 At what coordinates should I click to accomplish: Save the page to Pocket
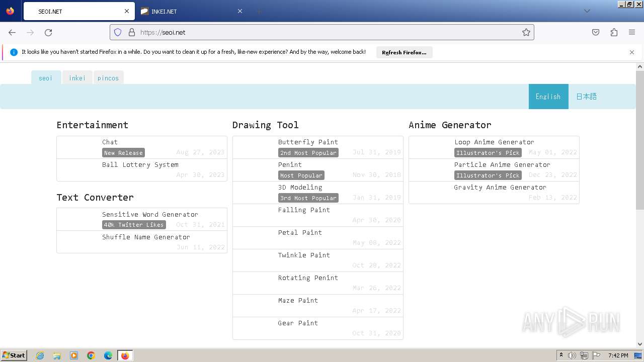pyautogui.click(x=596, y=32)
